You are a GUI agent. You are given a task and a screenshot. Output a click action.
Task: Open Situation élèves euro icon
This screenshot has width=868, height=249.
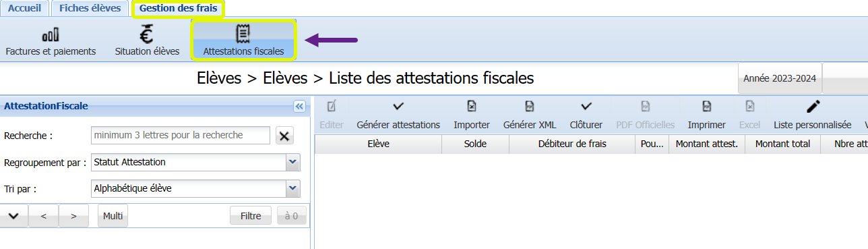pyautogui.click(x=147, y=34)
